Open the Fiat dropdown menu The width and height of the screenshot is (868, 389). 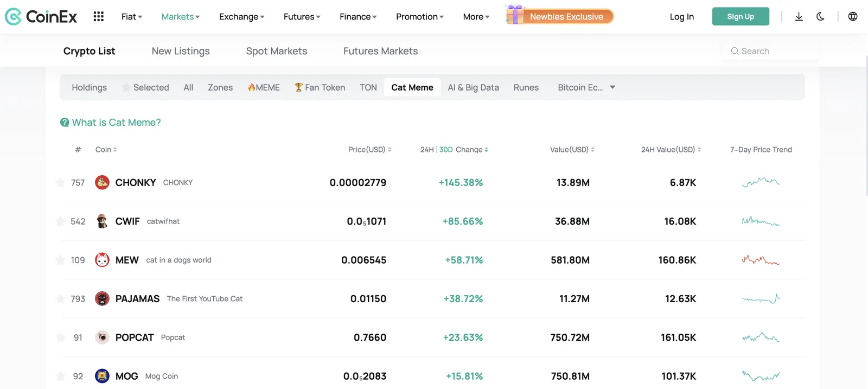(132, 17)
